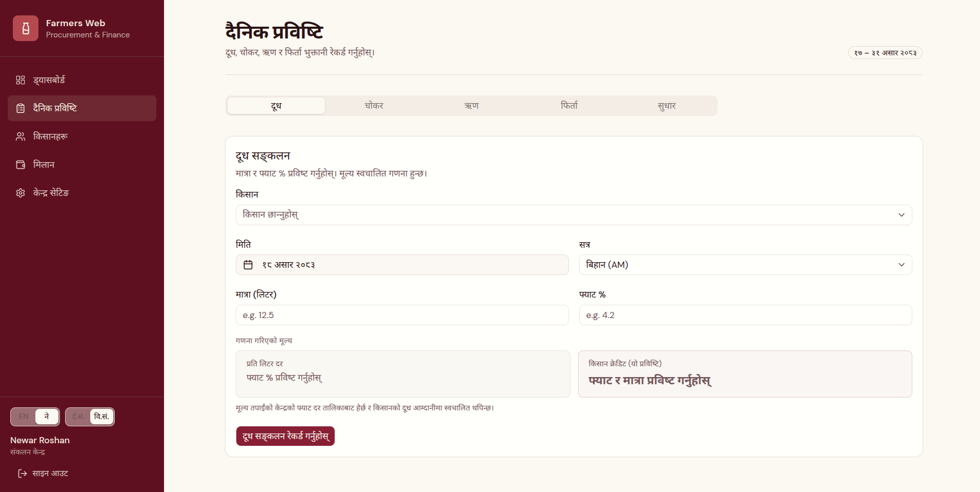This screenshot has width=980, height=492.
Task: Select दैनिक प्रविष्टि sidebar item
Action: click(82, 108)
